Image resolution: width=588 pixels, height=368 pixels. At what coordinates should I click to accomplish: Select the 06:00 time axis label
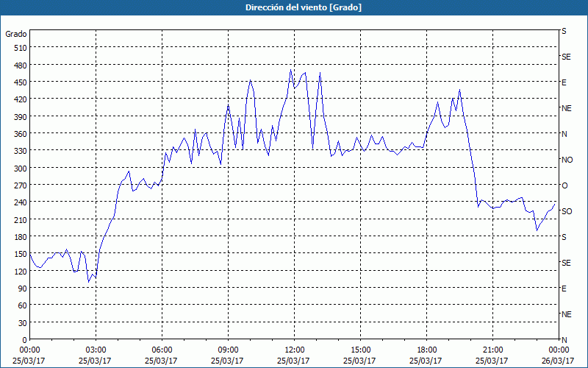(161, 350)
